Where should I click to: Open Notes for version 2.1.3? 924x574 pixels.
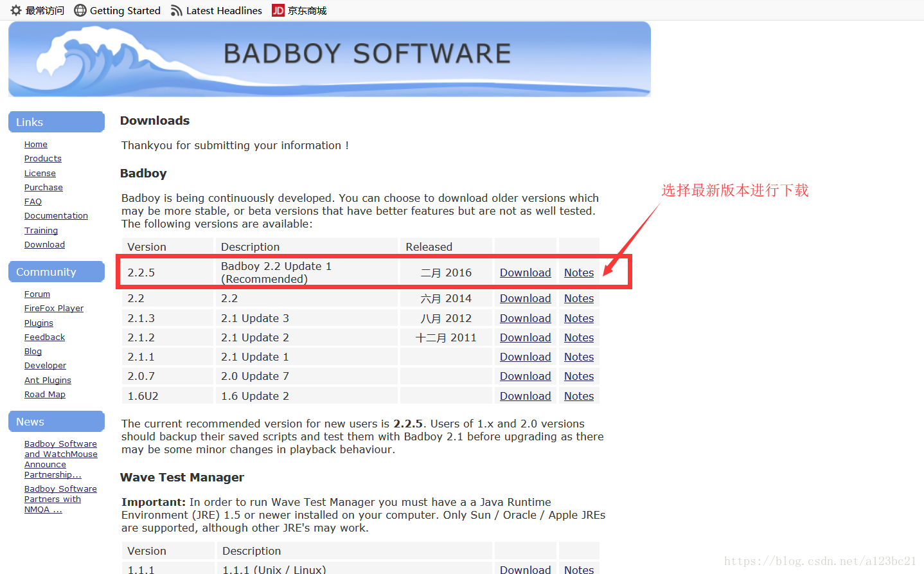tap(579, 318)
